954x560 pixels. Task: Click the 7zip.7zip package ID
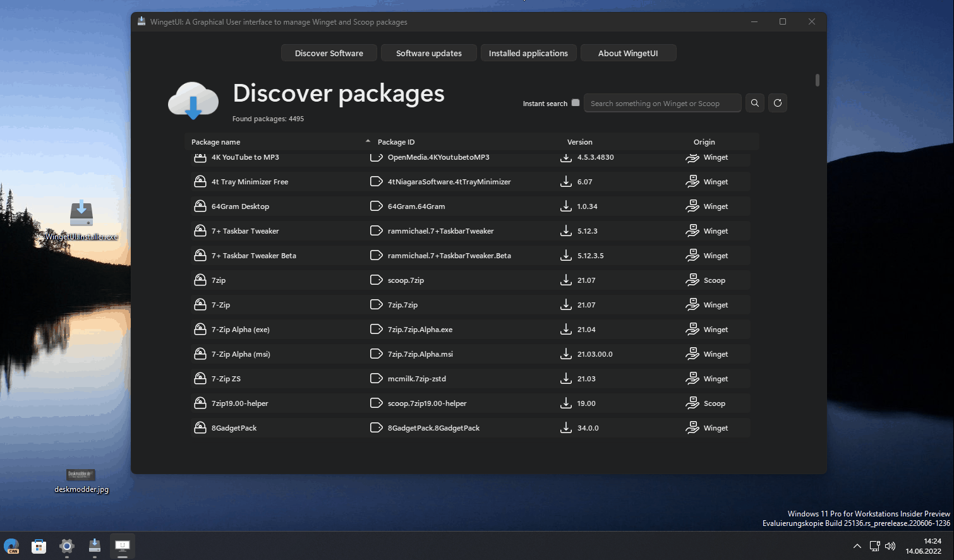pos(402,305)
